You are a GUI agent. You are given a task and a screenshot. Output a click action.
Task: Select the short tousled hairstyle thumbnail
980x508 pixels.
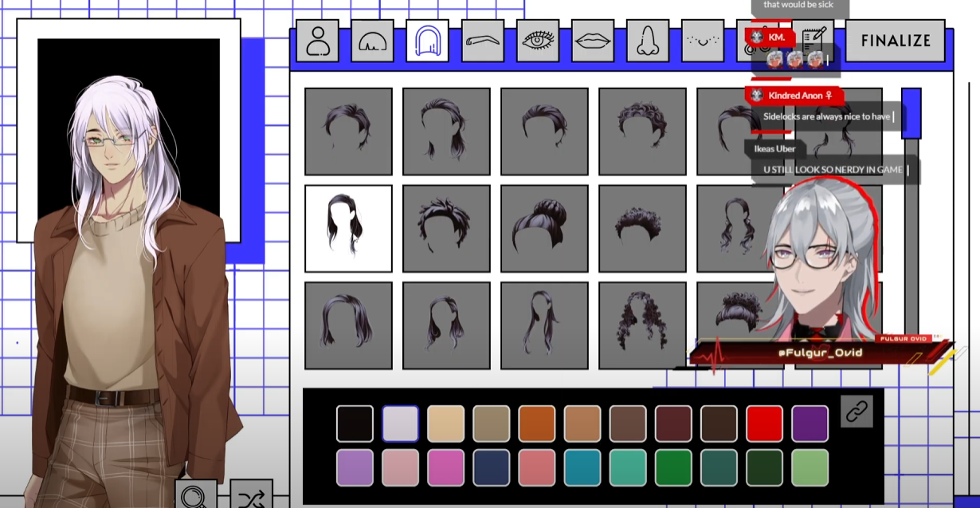pyautogui.click(x=348, y=132)
